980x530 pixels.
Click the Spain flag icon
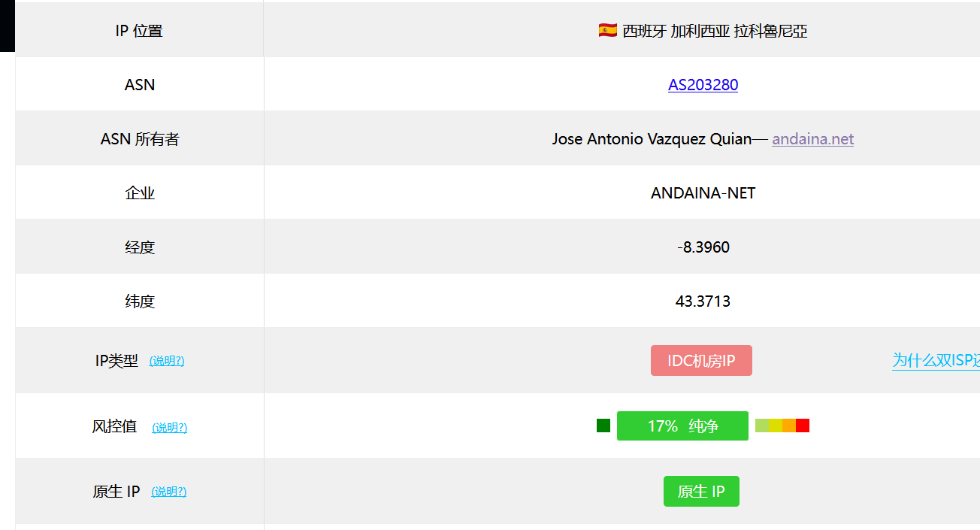[608, 30]
